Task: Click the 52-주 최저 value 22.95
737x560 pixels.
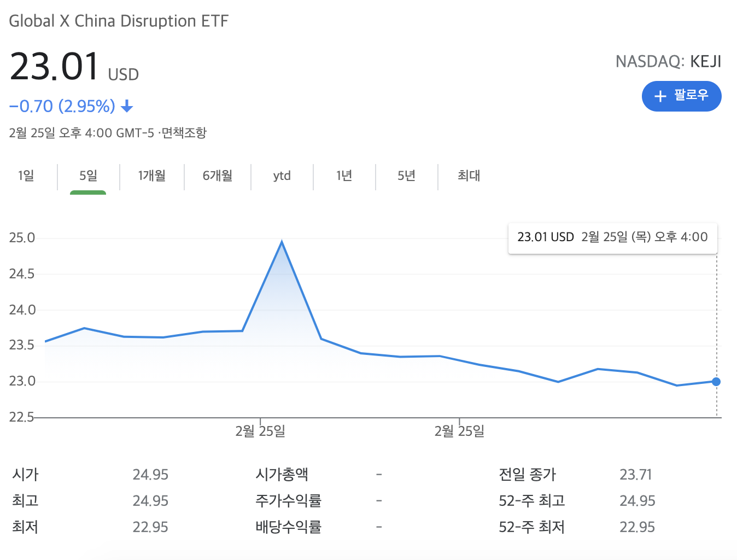Action: (x=637, y=527)
